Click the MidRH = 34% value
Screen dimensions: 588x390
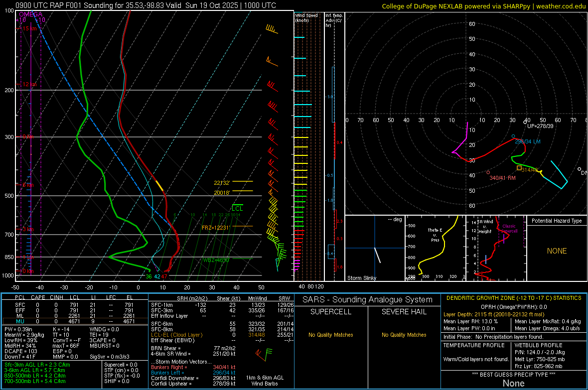pos(20,346)
